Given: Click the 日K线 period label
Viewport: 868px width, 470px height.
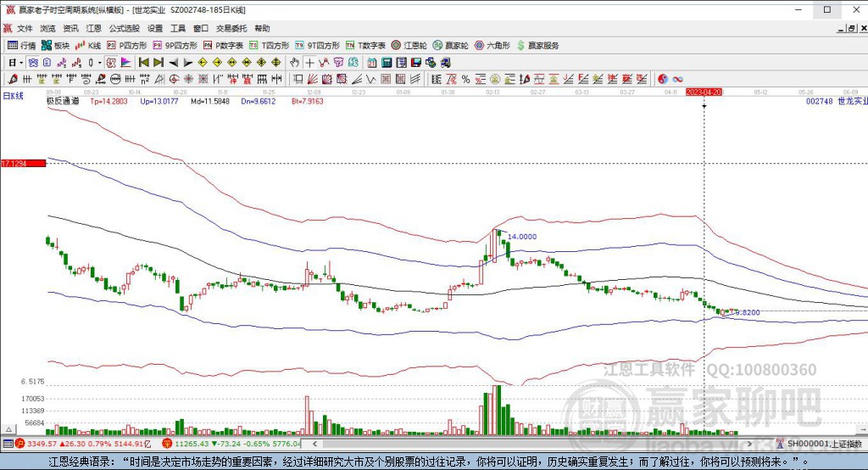Looking at the screenshot, I should point(14,97).
